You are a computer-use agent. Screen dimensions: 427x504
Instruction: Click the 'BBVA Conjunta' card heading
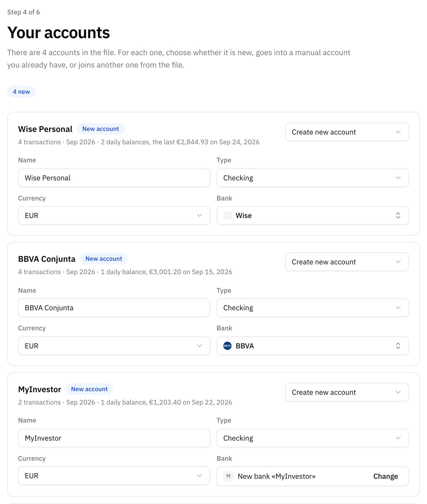[47, 259]
